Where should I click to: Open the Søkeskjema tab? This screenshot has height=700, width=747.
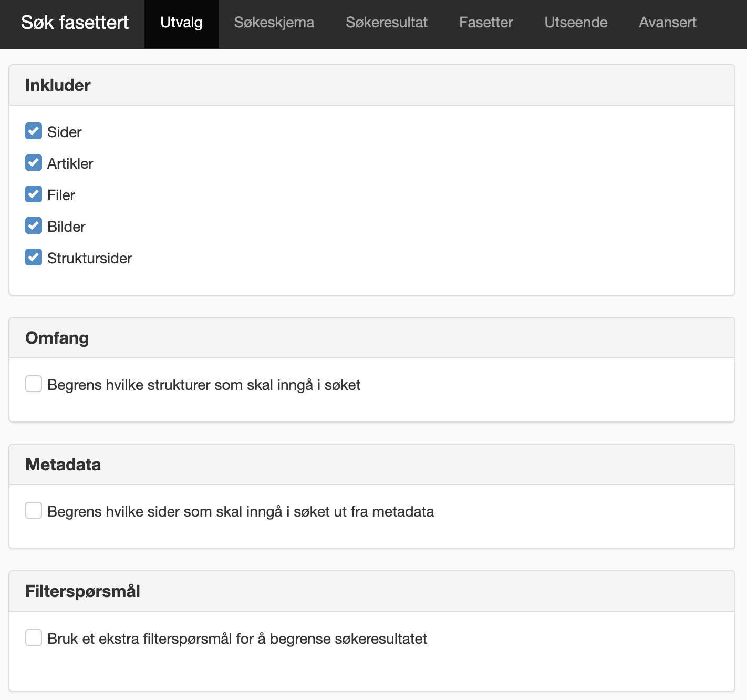click(x=274, y=23)
